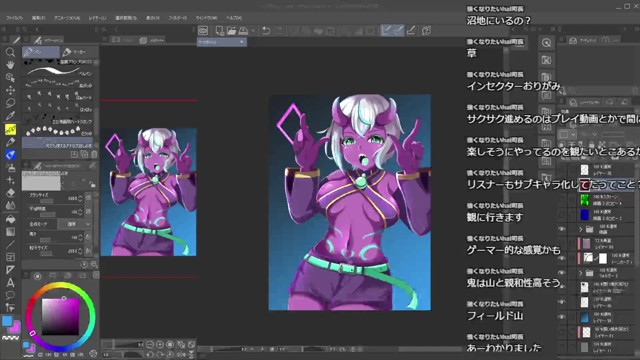Select the Decoration sparkle tool
Image resolution: width=640 pixels, height=360 pixels.
(10, 180)
